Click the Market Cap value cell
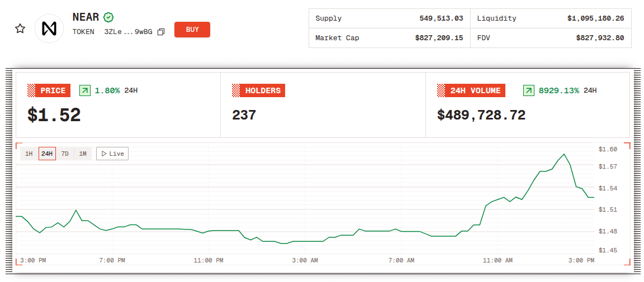The width and height of the screenshot is (644, 282). point(439,38)
